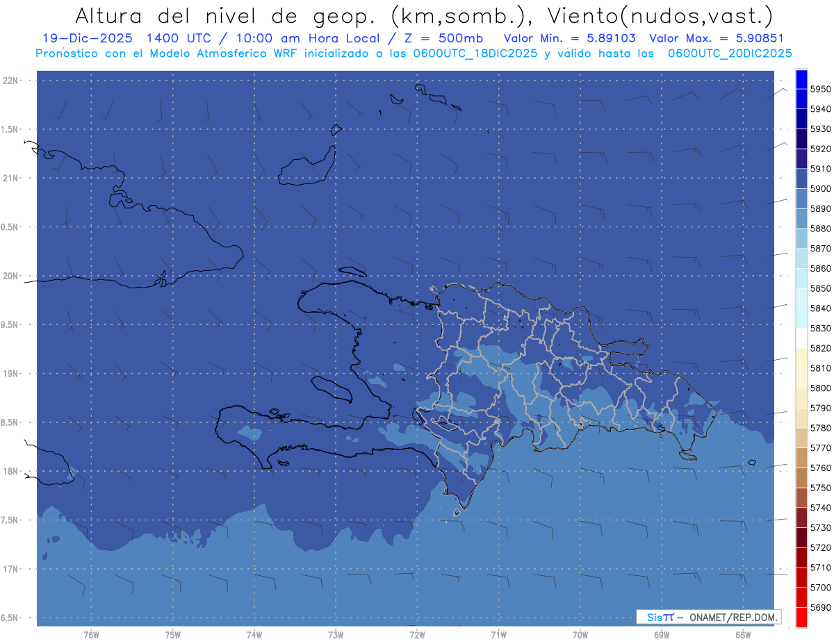This screenshot has height=644, width=834.
Task: Click the "6.5N" latitude label
Action: pyautogui.click(x=10, y=618)
